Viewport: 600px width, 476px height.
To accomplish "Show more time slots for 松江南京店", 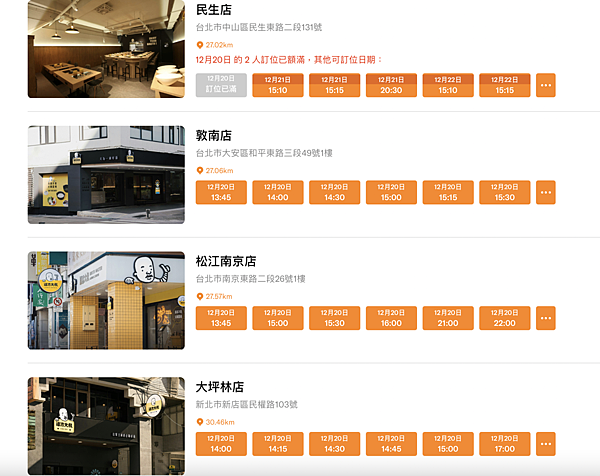I will coord(546,318).
